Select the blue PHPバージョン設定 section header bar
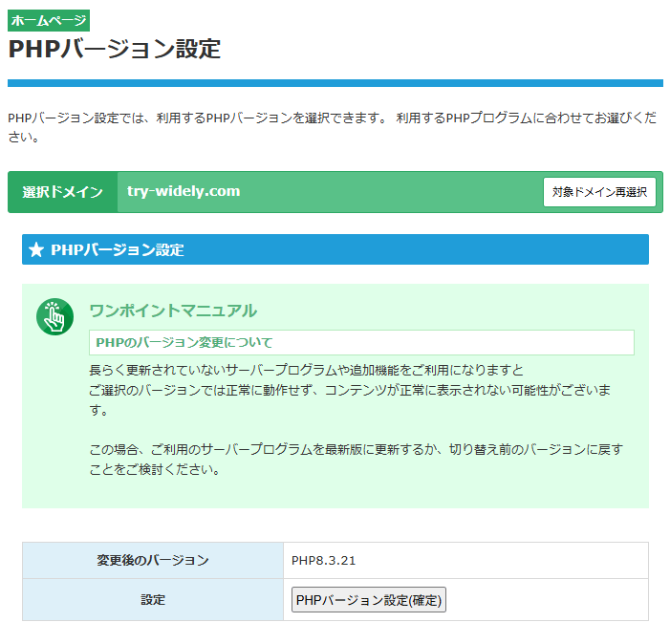This screenshot has width=670, height=644. [x=335, y=250]
